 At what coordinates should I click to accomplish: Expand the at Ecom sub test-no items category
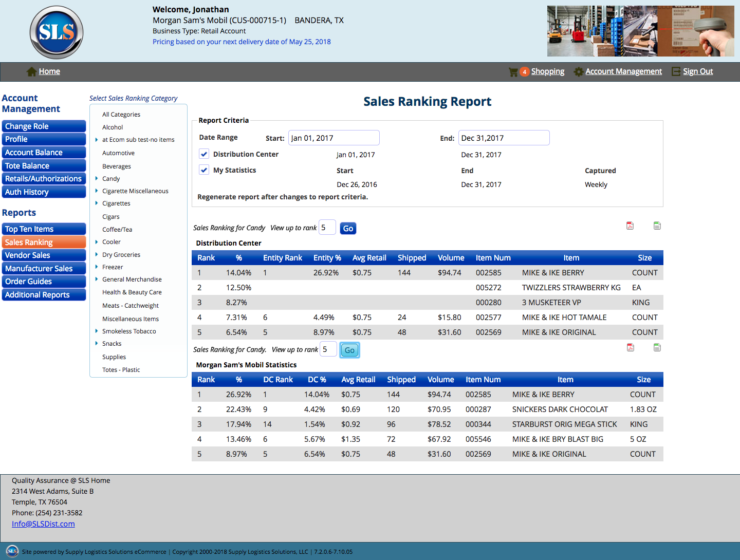click(x=96, y=140)
